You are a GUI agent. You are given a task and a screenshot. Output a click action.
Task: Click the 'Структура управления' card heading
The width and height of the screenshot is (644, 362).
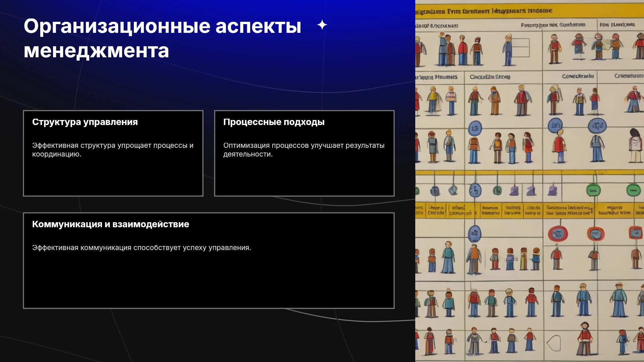coord(85,122)
